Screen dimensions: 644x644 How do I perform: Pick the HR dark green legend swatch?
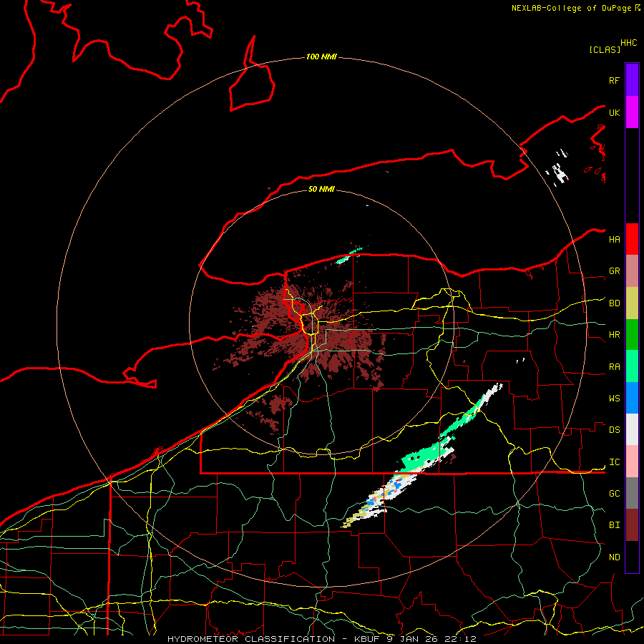point(632,335)
